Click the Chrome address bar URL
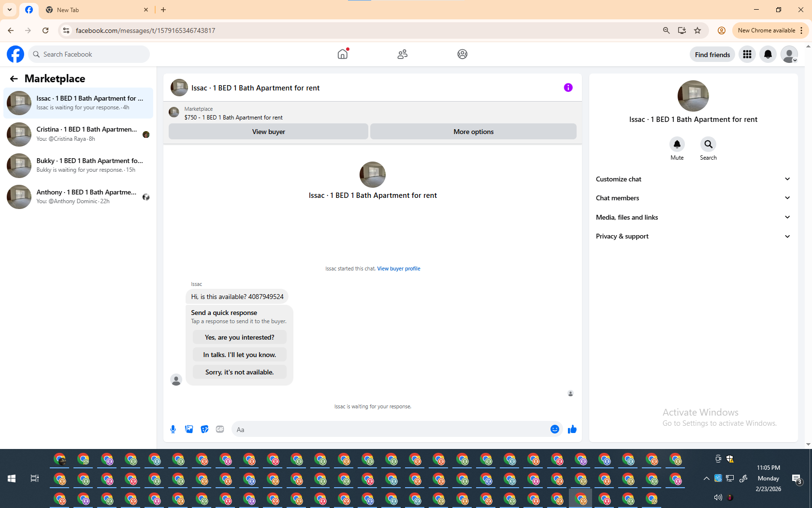Viewport: 812px width, 508px height. coord(145,30)
